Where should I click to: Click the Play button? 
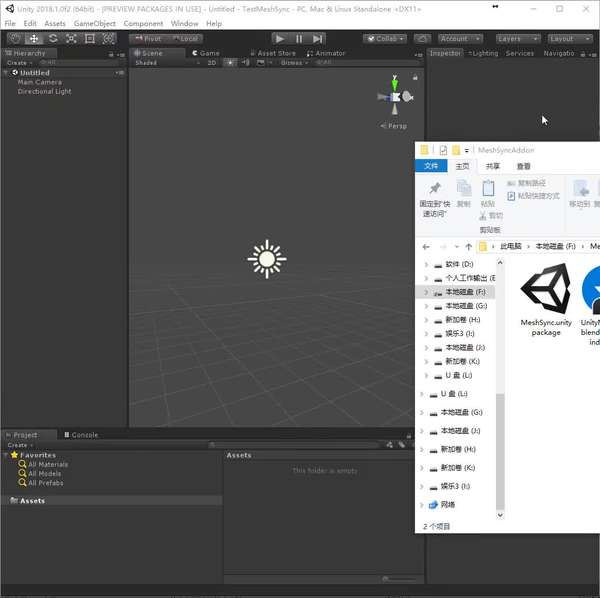[x=280, y=39]
